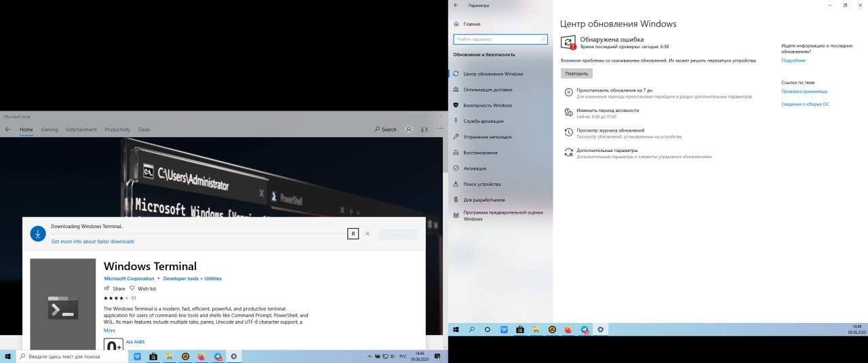
Task: Switch to Home tab in Microsoft Store
Action: coord(26,130)
